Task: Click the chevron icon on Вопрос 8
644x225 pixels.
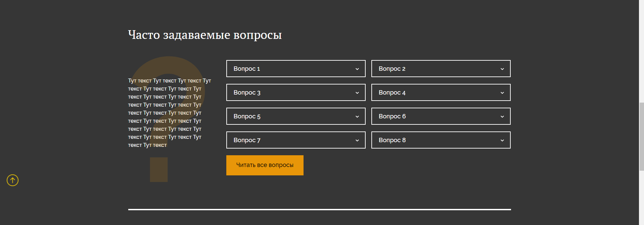Action: click(502, 140)
